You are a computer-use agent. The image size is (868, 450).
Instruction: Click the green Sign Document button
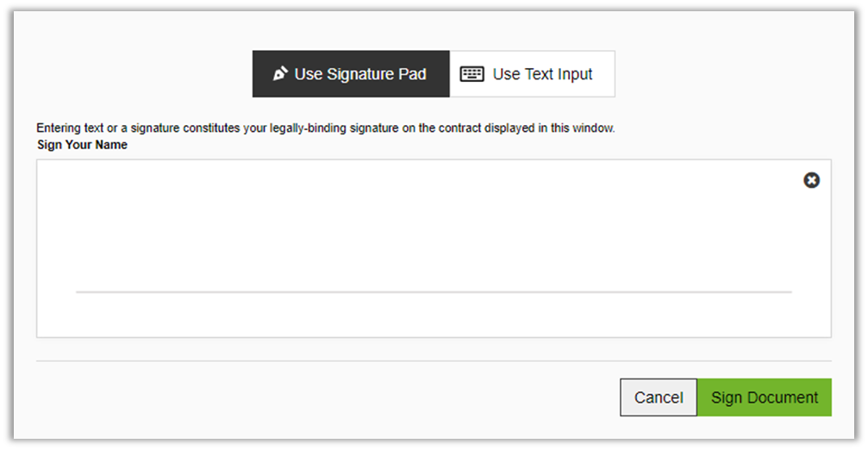[764, 397]
